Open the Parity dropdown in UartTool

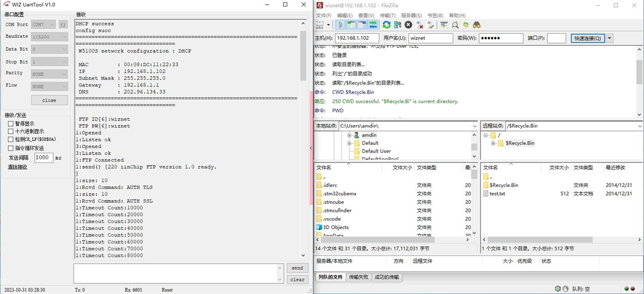(x=49, y=74)
